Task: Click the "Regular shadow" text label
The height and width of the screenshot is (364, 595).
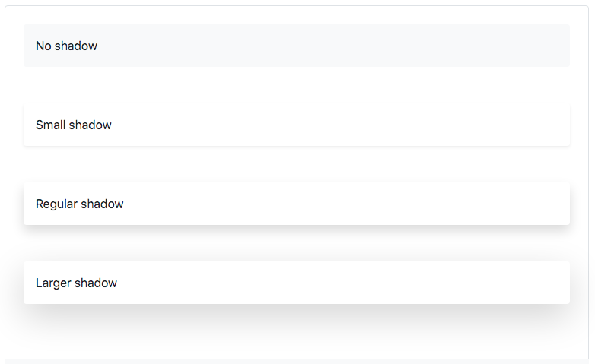Action: coord(79,204)
